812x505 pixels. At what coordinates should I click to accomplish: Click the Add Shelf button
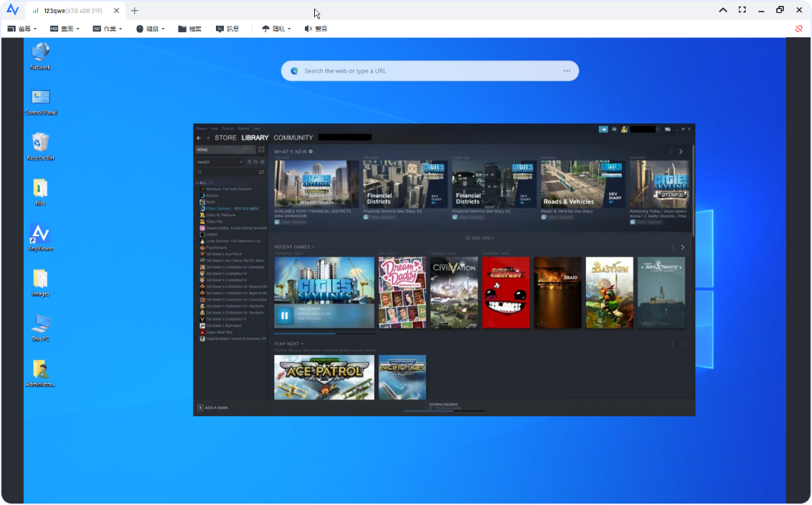[480, 238]
